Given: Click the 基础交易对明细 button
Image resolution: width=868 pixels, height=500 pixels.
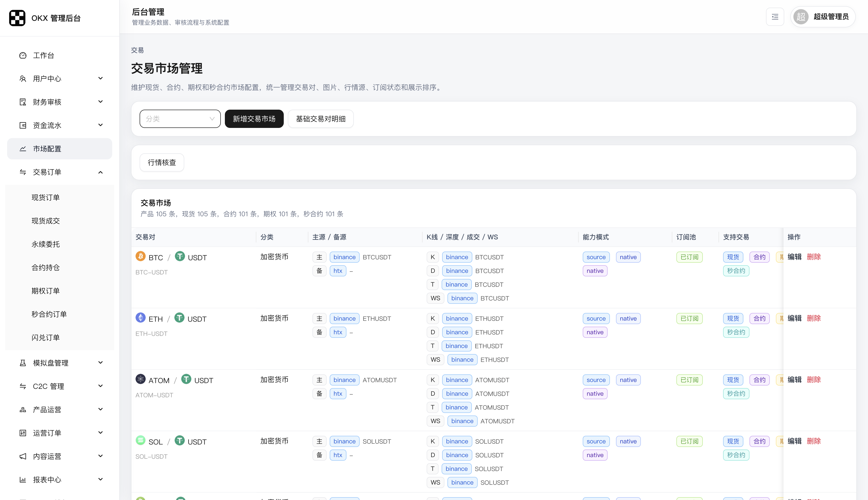Looking at the screenshot, I should pyautogui.click(x=320, y=119).
